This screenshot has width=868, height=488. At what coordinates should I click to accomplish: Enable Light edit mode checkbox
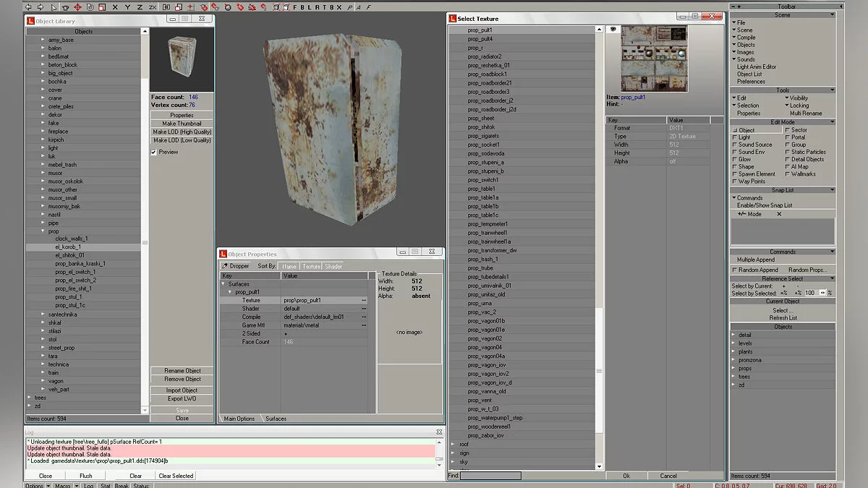coord(735,137)
